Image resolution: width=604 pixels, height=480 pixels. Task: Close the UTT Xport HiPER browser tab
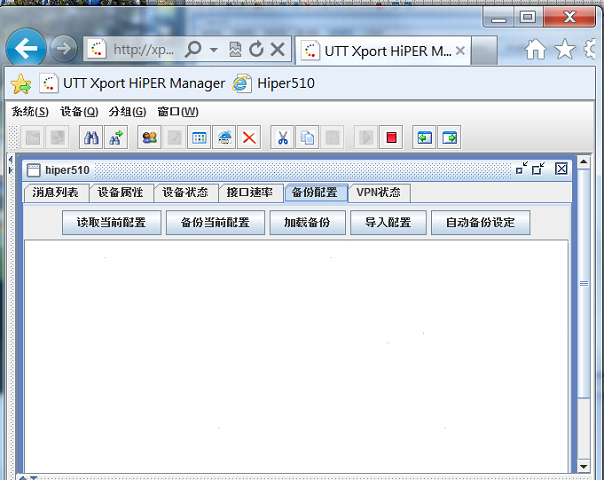460,50
